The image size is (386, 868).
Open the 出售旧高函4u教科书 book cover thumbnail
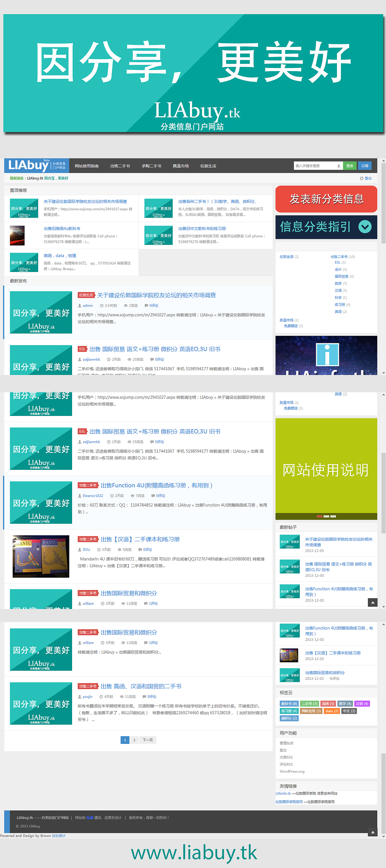(17, 236)
